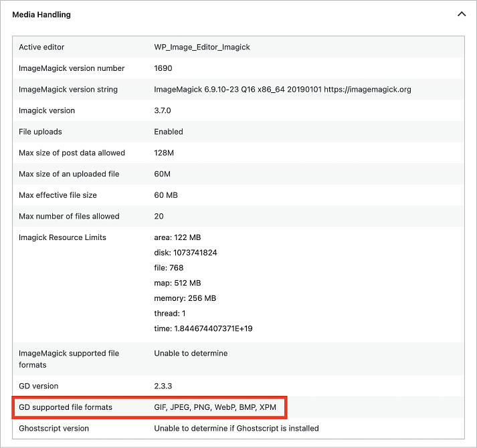Screen dimensions: 477x448
Task: Click the Media Handling panel heading
Action: (x=41, y=14)
